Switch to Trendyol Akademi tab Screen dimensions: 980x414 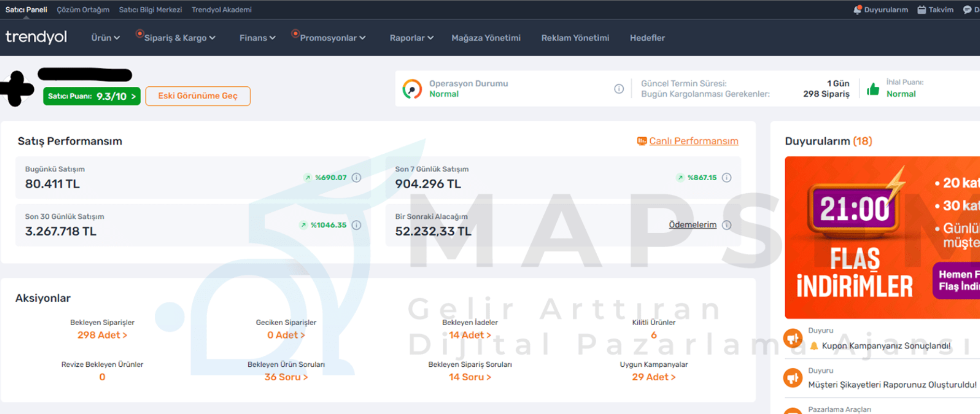pos(222,9)
